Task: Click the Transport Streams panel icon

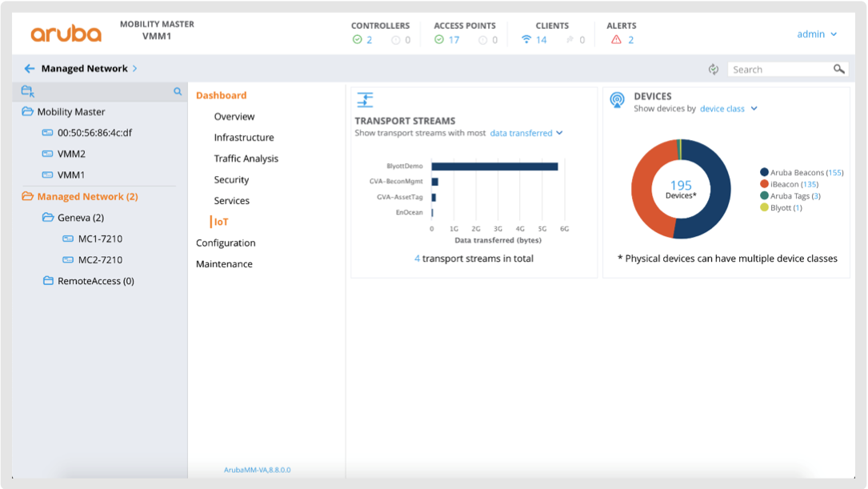Action: [x=365, y=100]
